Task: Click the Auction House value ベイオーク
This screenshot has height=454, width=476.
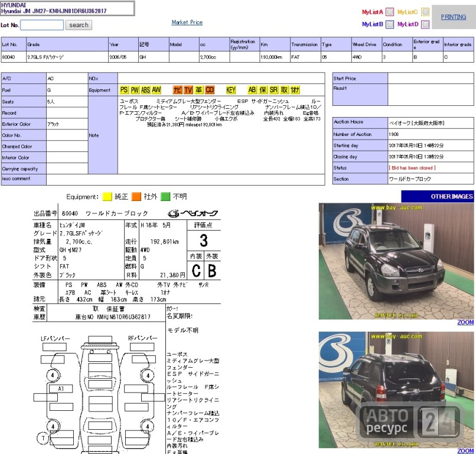Action: click(416, 123)
